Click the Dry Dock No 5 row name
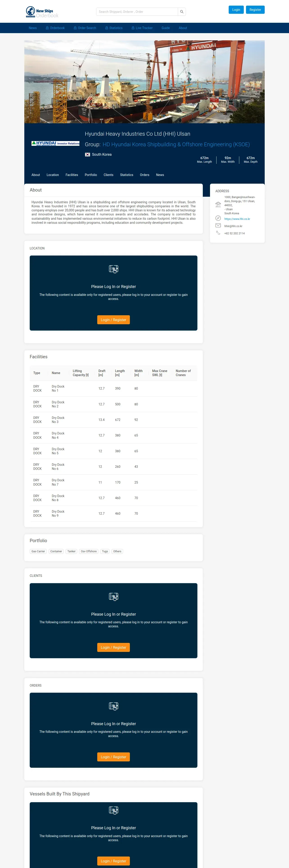This screenshot has height=868, width=289. pyautogui.click(x=58, y=451)
